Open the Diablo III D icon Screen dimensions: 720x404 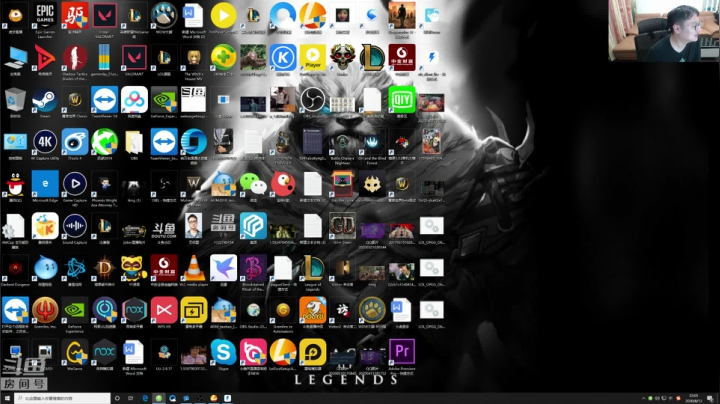(x=105, y=268)
